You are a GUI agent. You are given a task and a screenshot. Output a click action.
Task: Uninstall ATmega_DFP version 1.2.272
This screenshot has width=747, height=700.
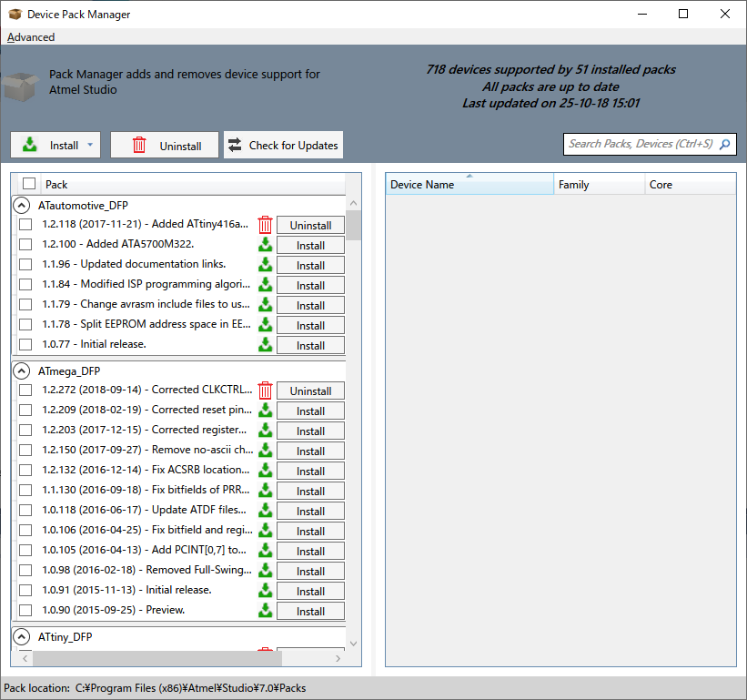coord(310,391)
